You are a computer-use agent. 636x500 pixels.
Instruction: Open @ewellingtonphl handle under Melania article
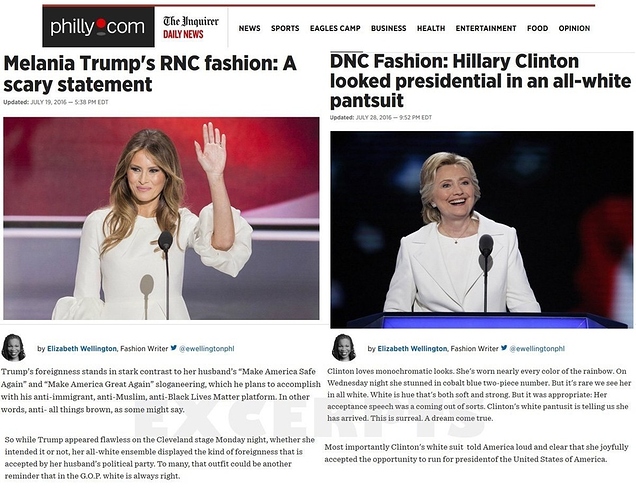207,348
